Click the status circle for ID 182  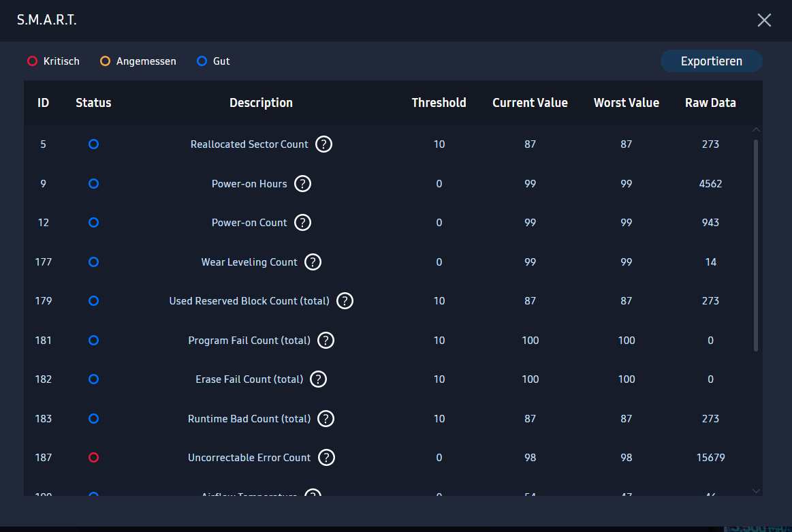point(93,379)
